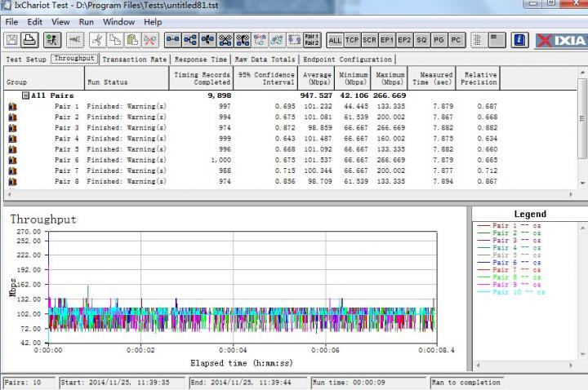Switch to the Transaction Rate tab
The height and width of the screenshot is (390, 588).
click(x=134, y=60)
